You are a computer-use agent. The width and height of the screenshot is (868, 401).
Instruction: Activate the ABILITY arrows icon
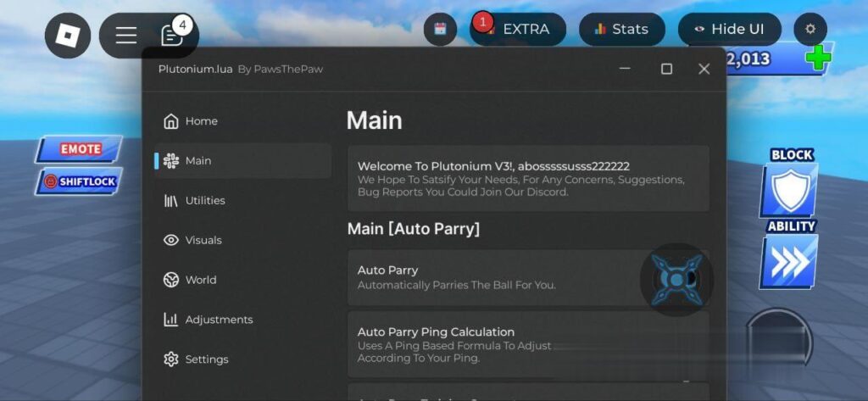coord(789,262)
